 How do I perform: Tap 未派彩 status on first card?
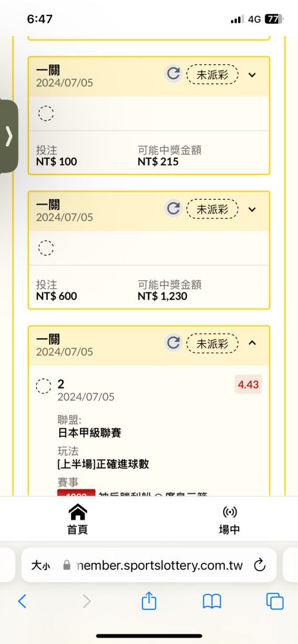point(212,74)
